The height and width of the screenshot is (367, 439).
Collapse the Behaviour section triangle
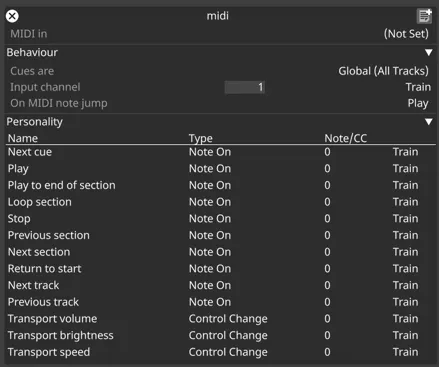coord(429,52)
